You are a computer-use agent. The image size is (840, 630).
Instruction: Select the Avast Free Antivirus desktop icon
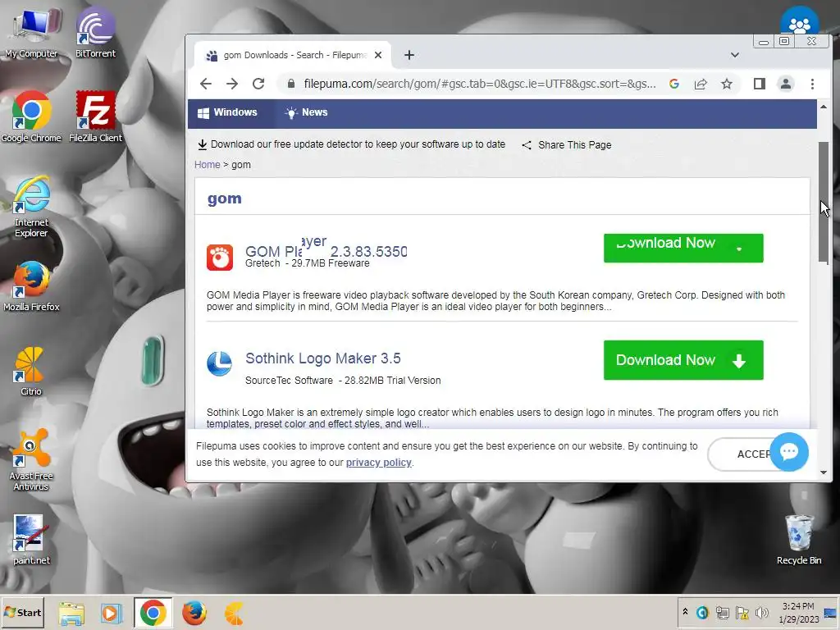30,461
